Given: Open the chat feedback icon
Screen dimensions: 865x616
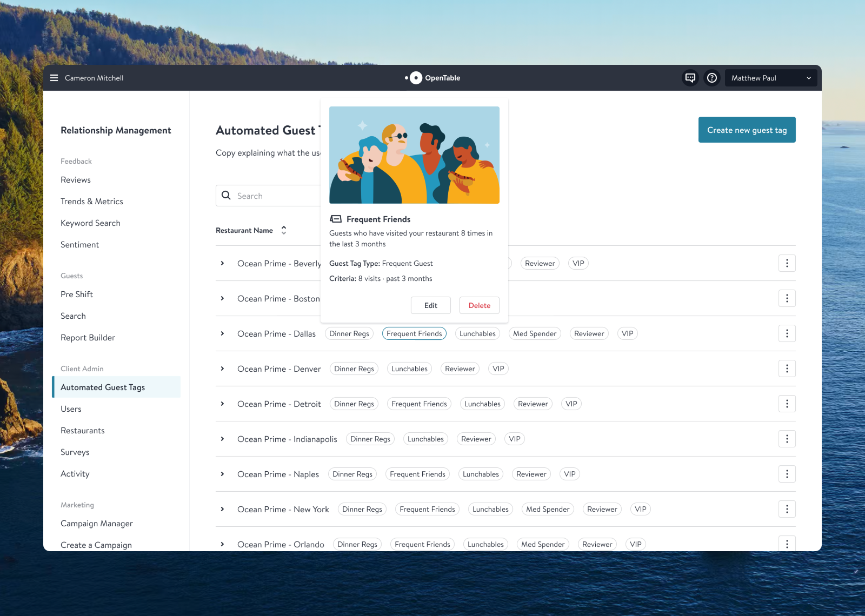Looking at the screenshot, I should point(690,78).
